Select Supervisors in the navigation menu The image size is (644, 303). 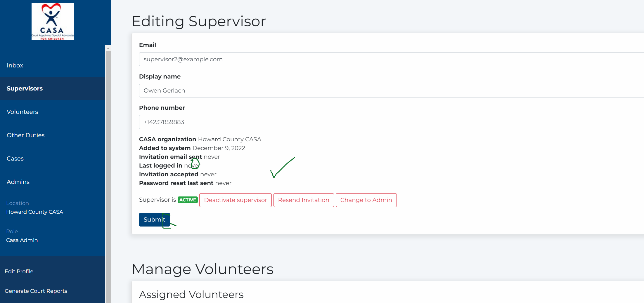click(25, 88)
